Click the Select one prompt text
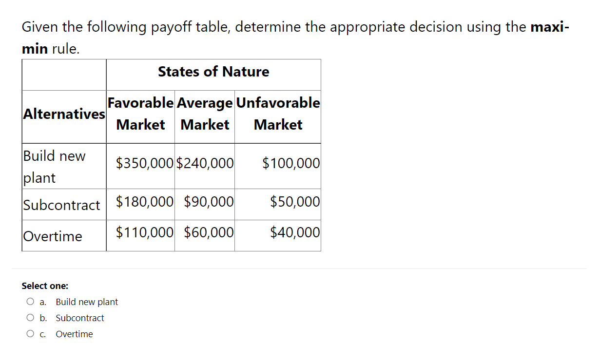The height and width of the screenshot is (364, 599). (x=45, y=286)
